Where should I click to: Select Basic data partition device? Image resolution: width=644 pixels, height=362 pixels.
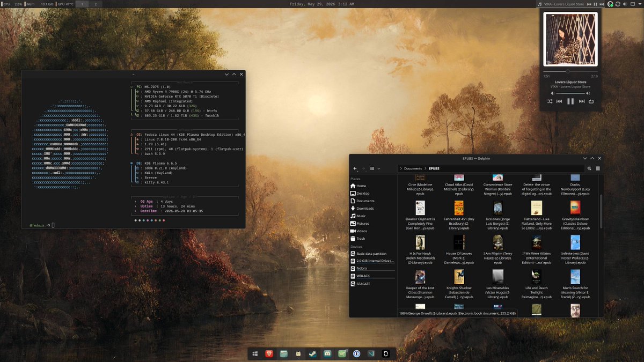click(372, 254)
